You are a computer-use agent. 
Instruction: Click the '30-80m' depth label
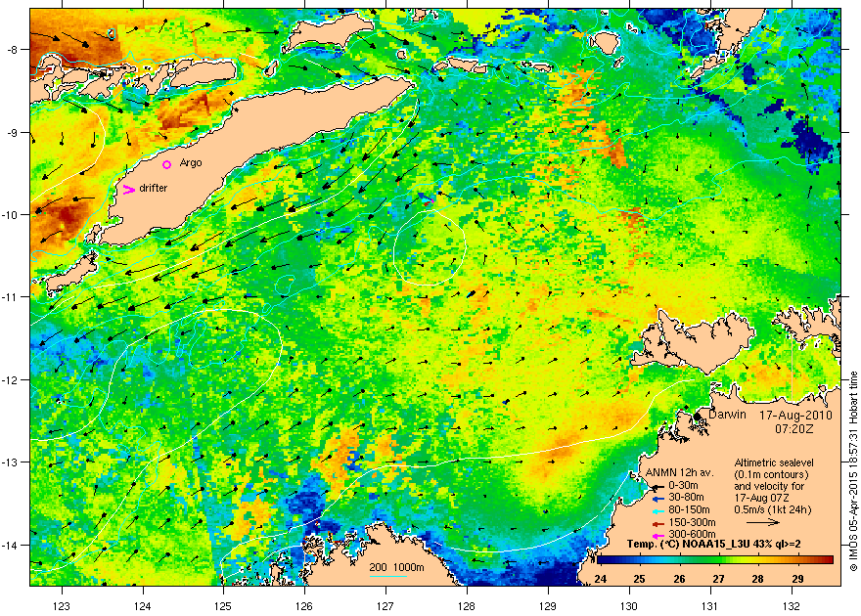[686, 498]
